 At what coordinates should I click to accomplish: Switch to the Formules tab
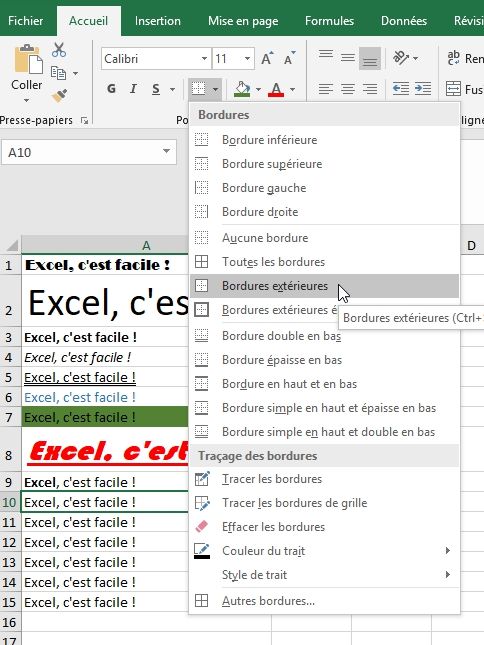(x=329, y=21)
